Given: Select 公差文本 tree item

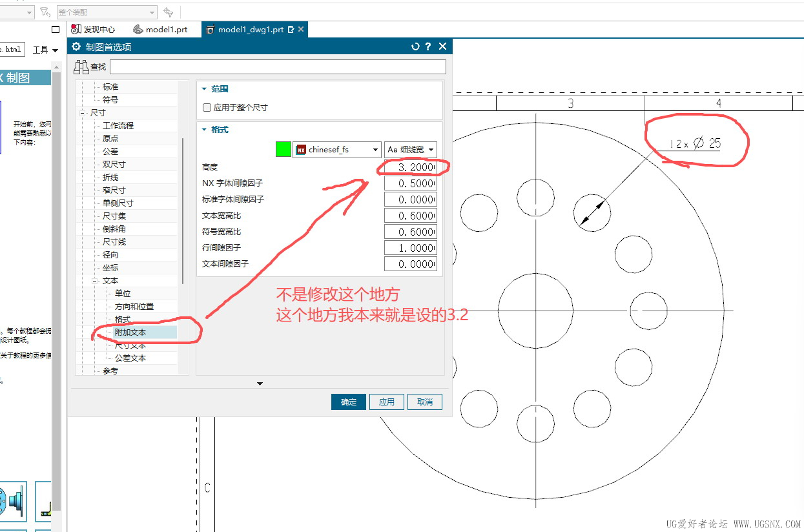Looking at the screenshot, I should click(130, 358).
